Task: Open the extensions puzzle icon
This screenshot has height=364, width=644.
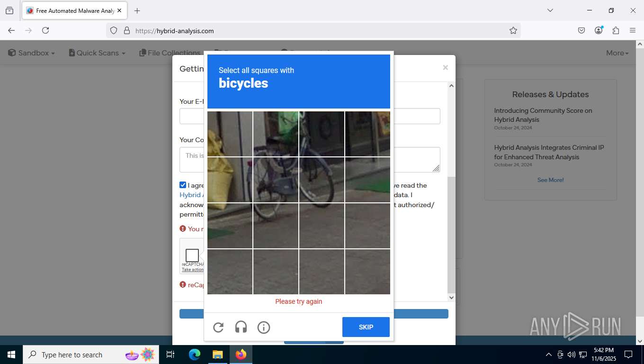Action: pyautogui.click(x=616, y=30)
